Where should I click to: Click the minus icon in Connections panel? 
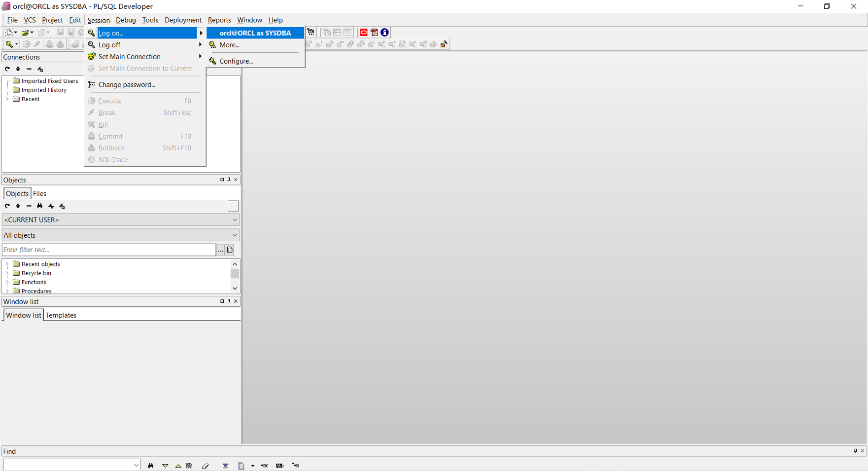coord(29,69)
